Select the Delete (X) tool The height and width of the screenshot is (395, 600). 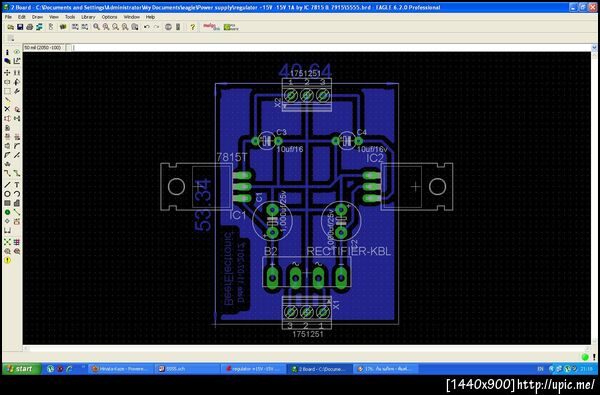click(x=7, y=109)
